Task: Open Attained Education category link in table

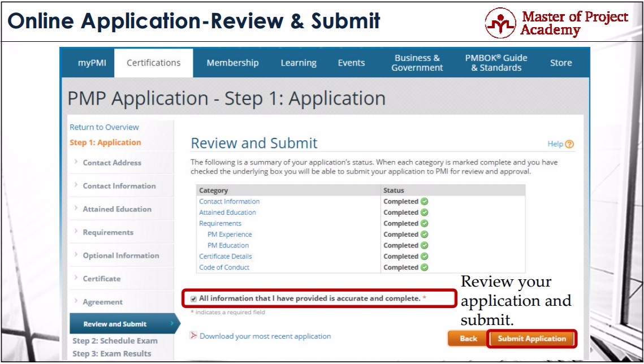Action: (227, 213)
